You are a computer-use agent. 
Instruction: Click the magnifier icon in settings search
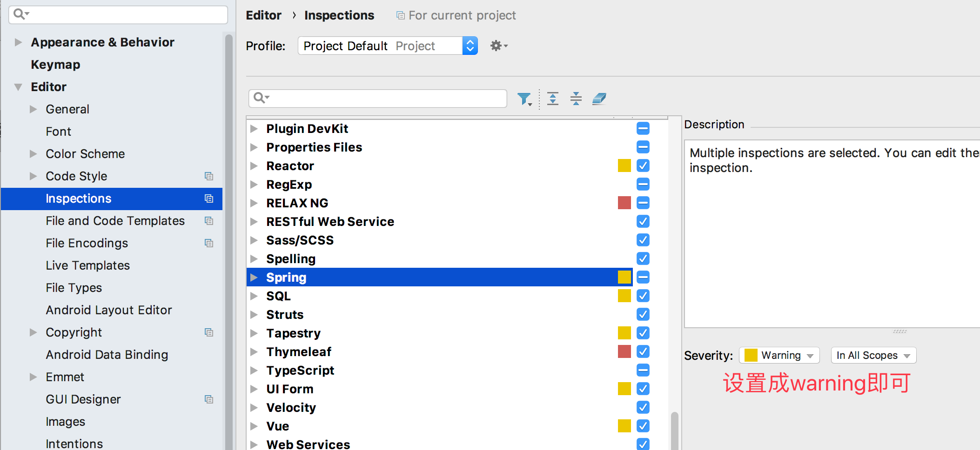pos(21,14)
